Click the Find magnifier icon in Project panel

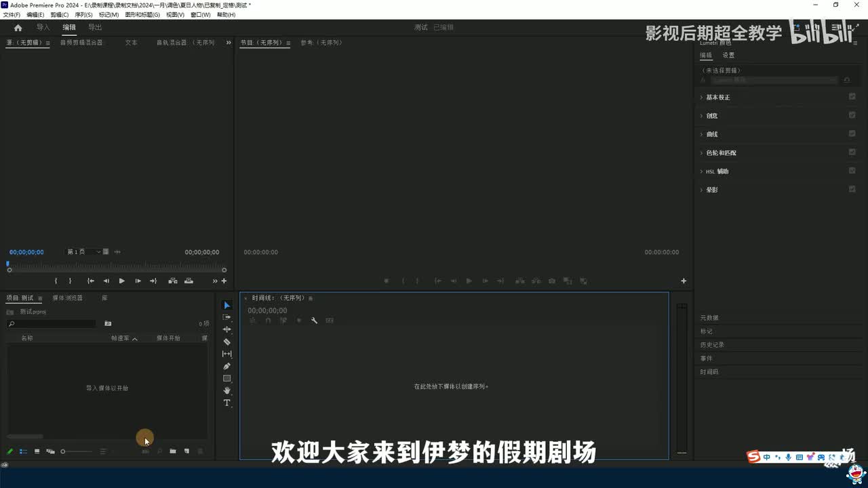(159, 451)
